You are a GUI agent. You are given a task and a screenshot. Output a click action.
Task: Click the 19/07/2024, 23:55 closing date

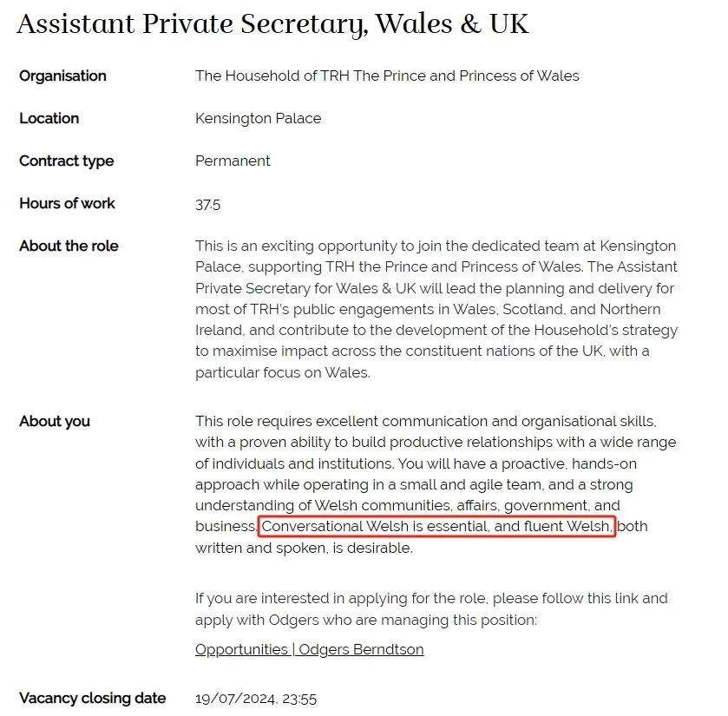click(x=256, y=699)
